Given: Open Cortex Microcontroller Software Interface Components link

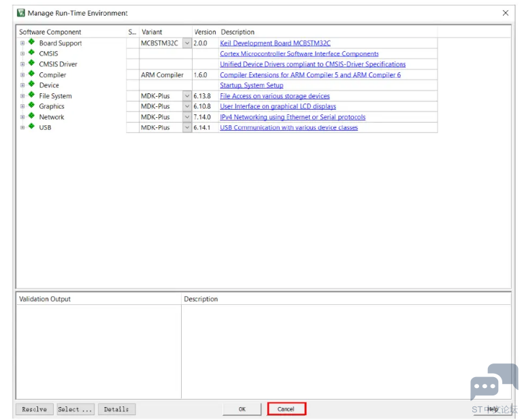Looking at the screenshot, I should [299, 54].
